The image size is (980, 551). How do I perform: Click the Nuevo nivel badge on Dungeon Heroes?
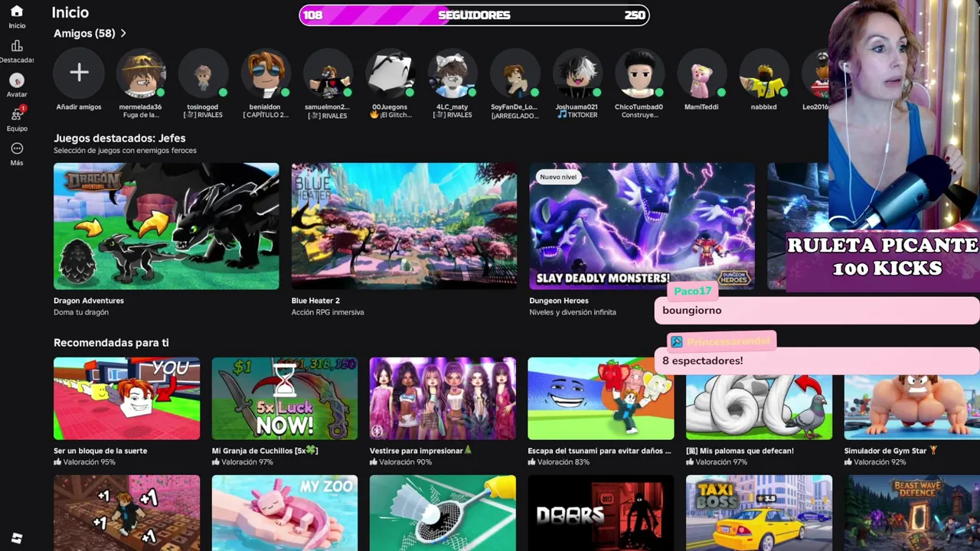[x=558, y=177]
